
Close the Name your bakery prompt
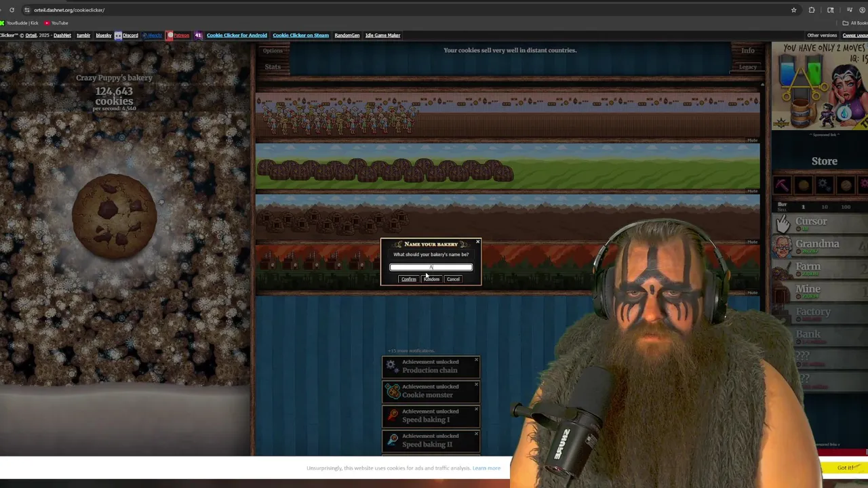point(477,241)
